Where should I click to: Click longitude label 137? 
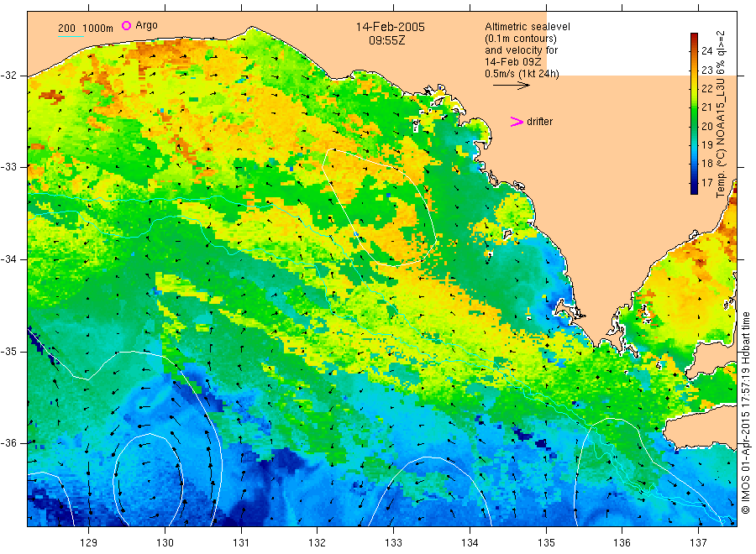698,543
